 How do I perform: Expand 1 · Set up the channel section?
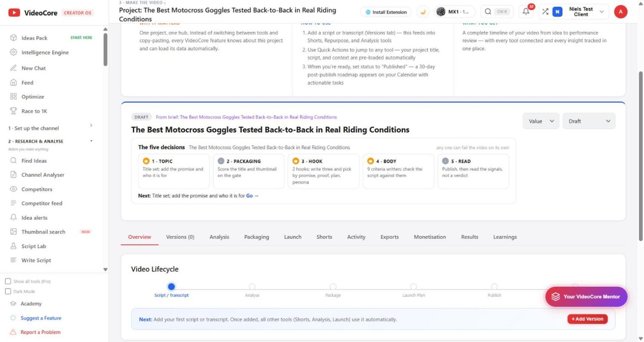point(50,128)
